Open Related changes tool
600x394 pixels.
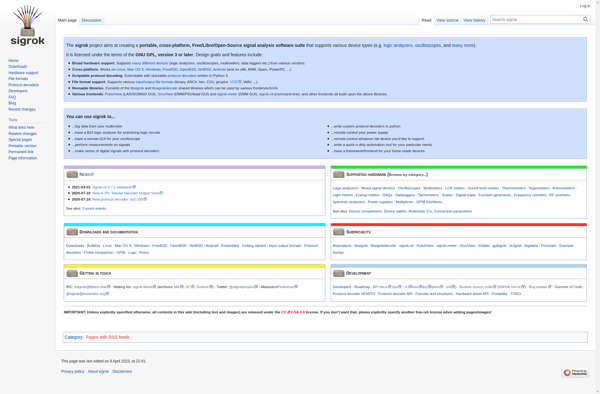pos(23,134)
